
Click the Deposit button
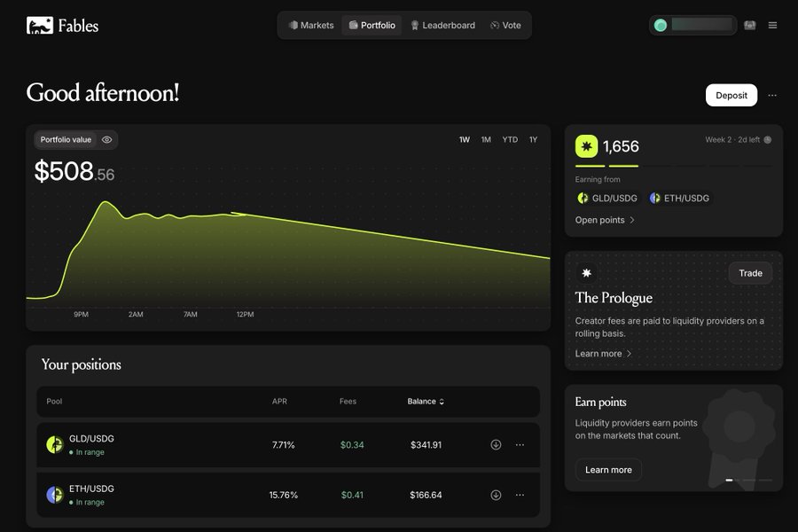pyautogui.click(x=731, y=95)
